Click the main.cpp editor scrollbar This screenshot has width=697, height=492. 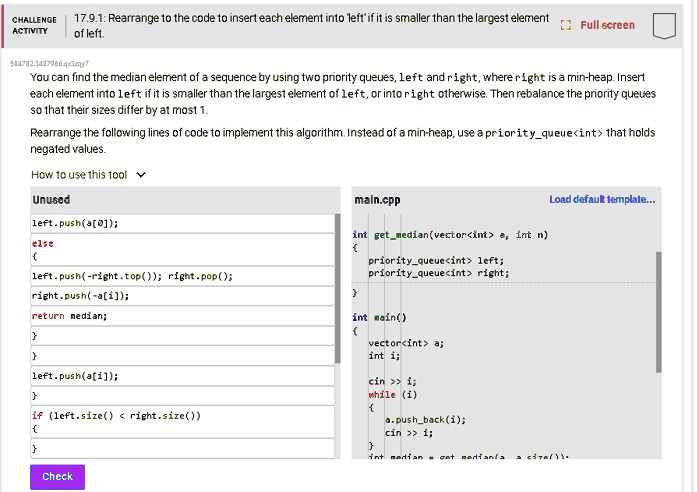click(658, 312)
